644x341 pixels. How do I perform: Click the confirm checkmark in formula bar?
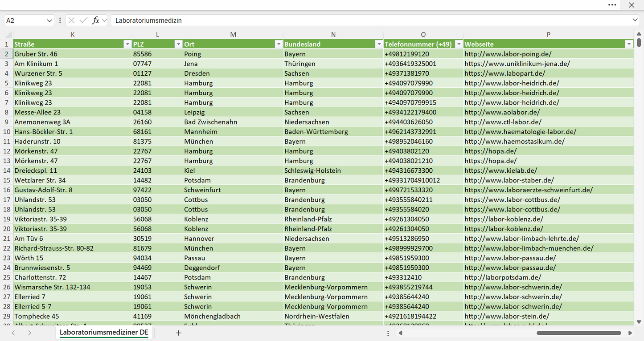click(83, 20)
